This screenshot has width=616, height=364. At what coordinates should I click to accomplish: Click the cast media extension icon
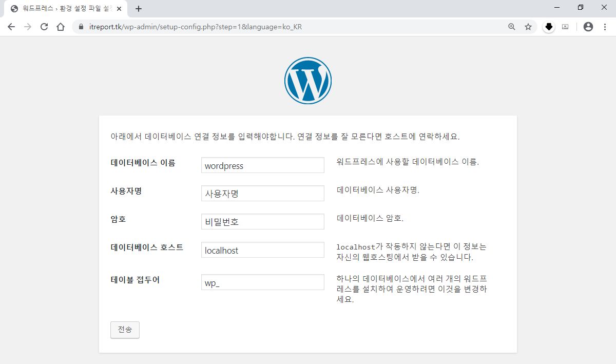565,27
